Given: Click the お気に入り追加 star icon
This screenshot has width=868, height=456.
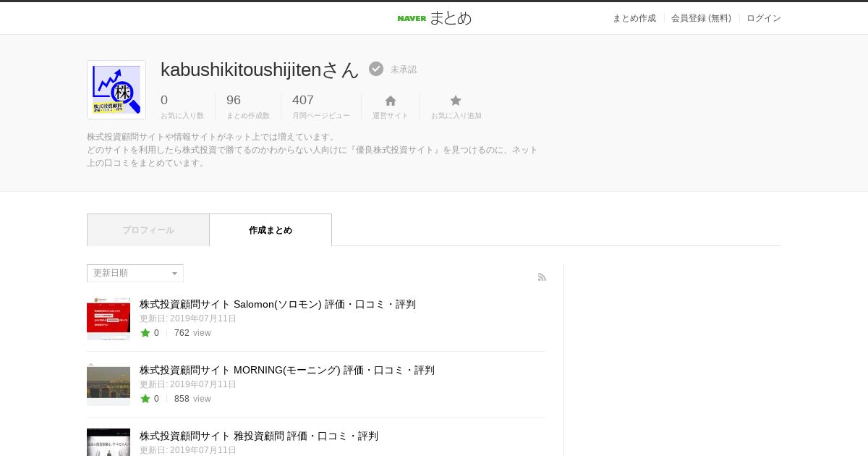Looking at the screenshot, I should coord(456,101).
